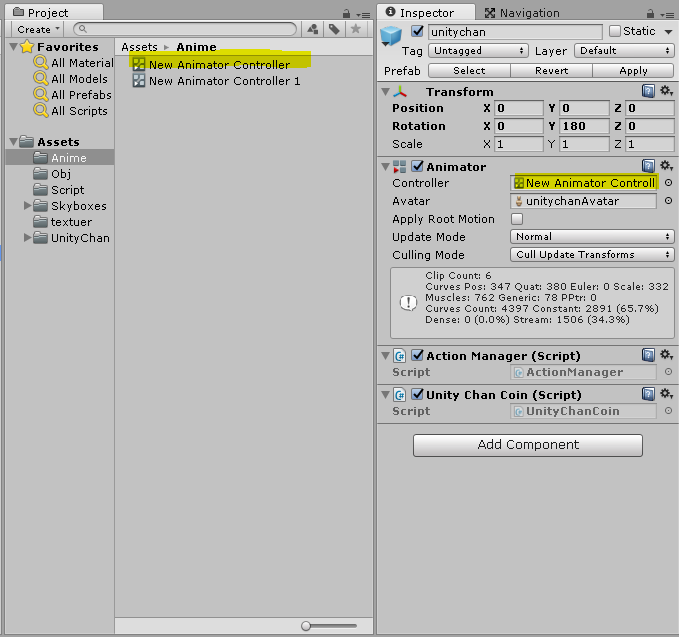Open Action Manager gear settings menu
This screenshot has width=679, height=637.
pos(666,355)
